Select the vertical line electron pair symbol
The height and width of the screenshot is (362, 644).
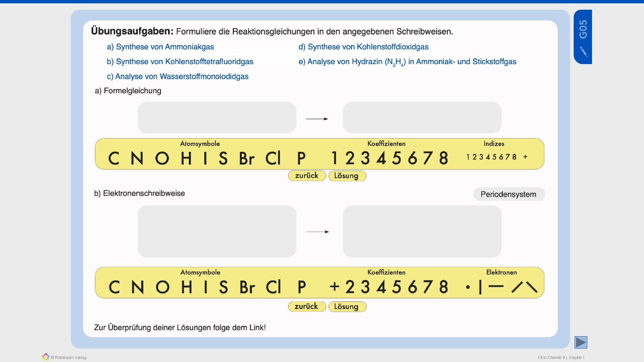[x=480, y=287]
